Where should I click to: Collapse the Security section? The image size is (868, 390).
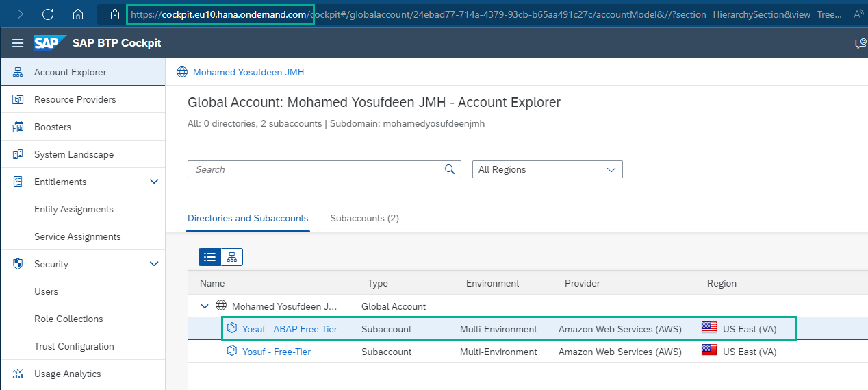pos(154,264)
